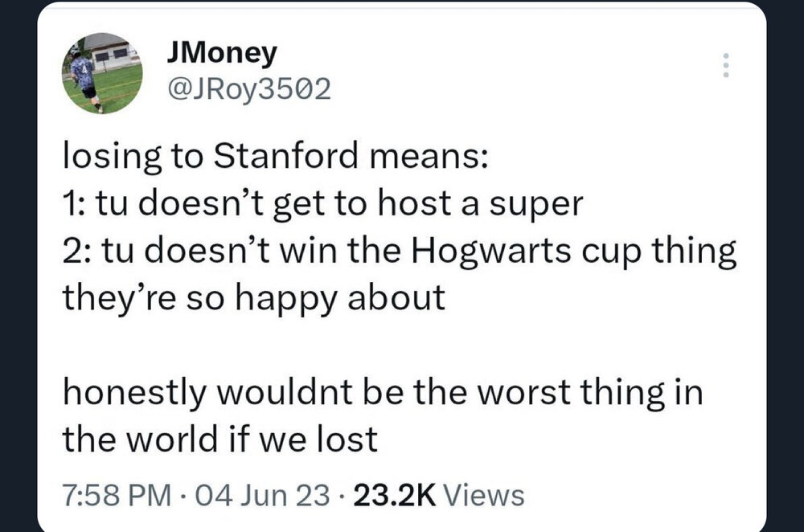Click the @JRoy3502 handle

[247, 88]
